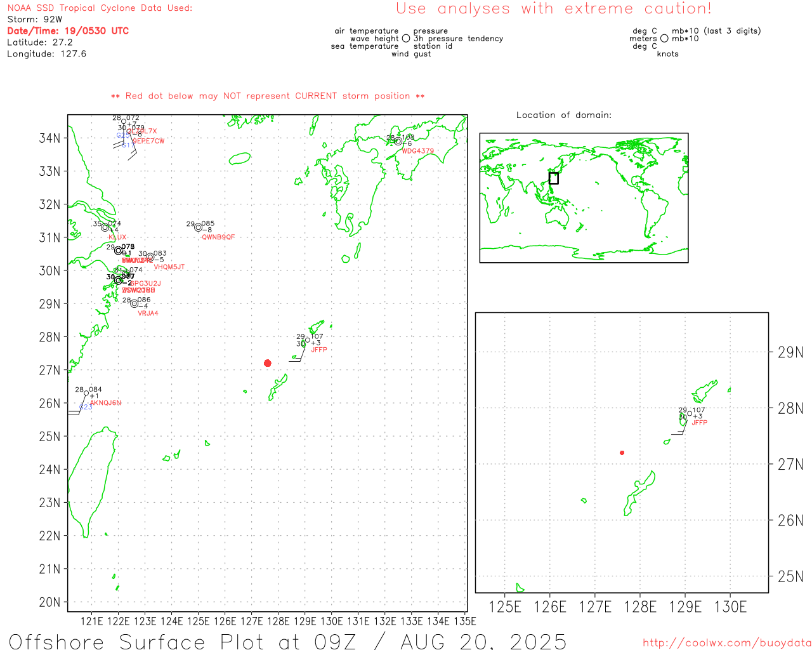Click the '3h pressure tendency' legend label
This screenshot has width=812, height=650.
459,39
